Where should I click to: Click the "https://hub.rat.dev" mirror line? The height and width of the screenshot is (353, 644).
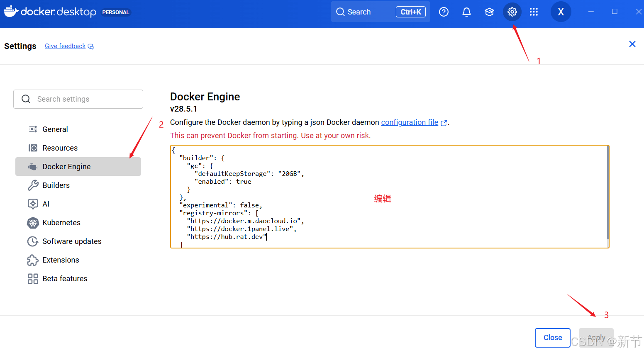pyautogui.click(x=227, y=237)
